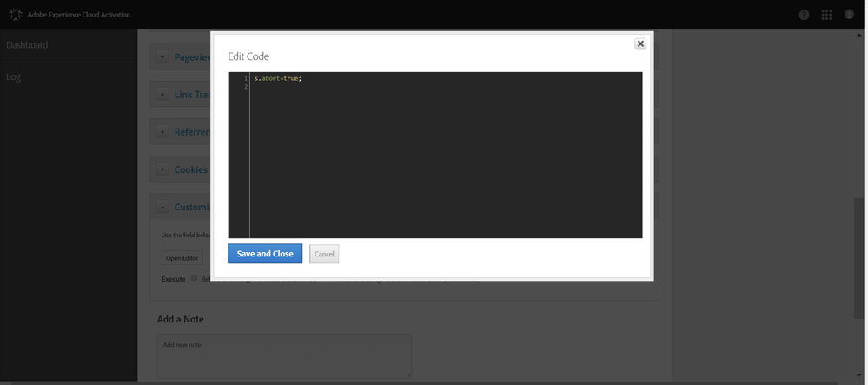This screenshot has width=868, height=385.
Task: Click the Open Editor button
Action: coord(182,258)
